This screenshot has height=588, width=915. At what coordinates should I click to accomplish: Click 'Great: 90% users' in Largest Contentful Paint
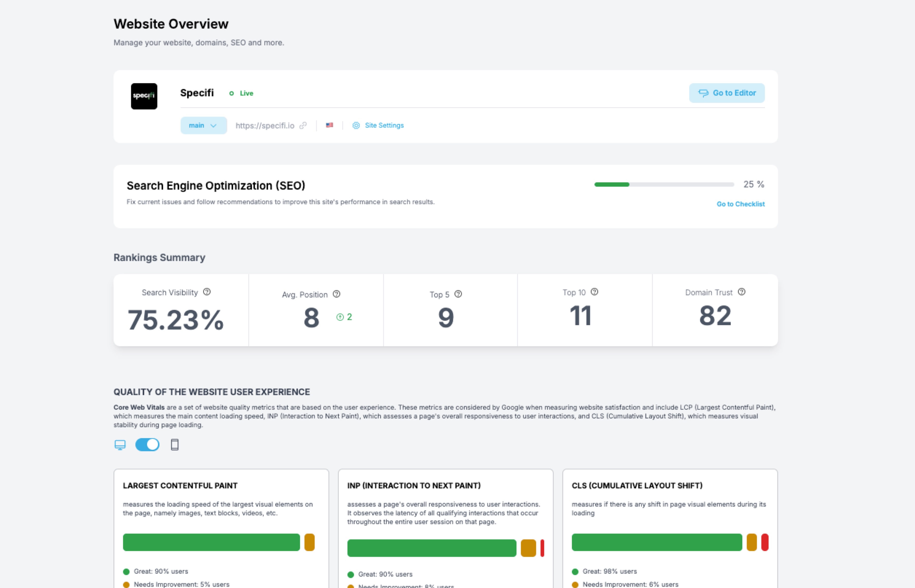[x=161, y=571]
